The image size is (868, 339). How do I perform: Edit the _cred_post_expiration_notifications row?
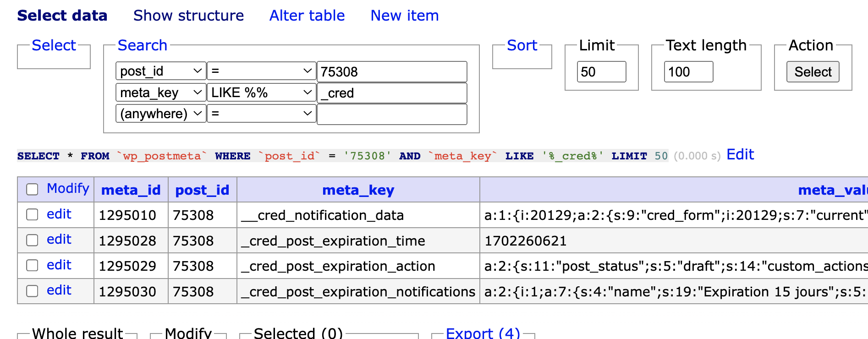click(x=59, y=290)
